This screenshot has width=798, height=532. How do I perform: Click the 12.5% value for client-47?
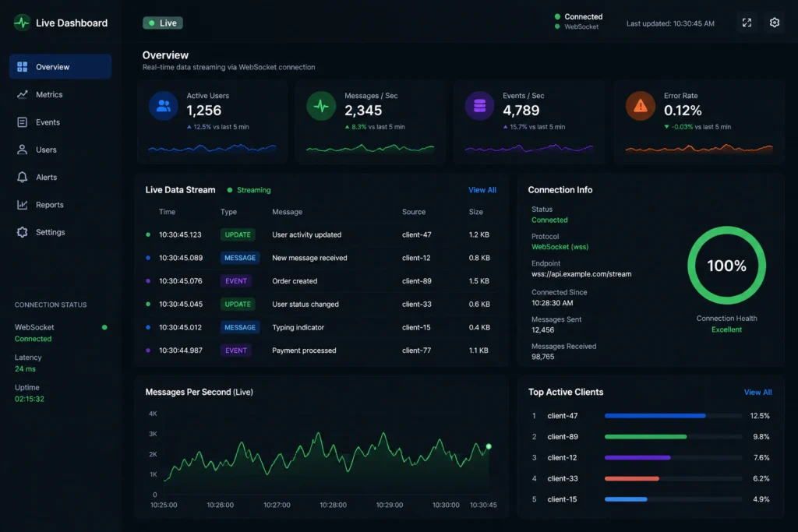tap(759, 415)
